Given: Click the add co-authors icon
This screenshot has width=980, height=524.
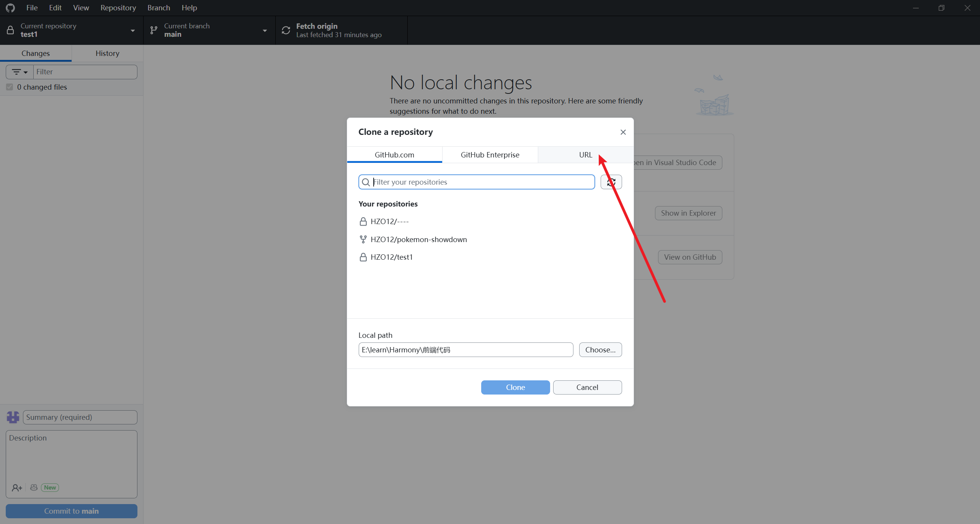Looking at the screenshot, I should [16, 488].
